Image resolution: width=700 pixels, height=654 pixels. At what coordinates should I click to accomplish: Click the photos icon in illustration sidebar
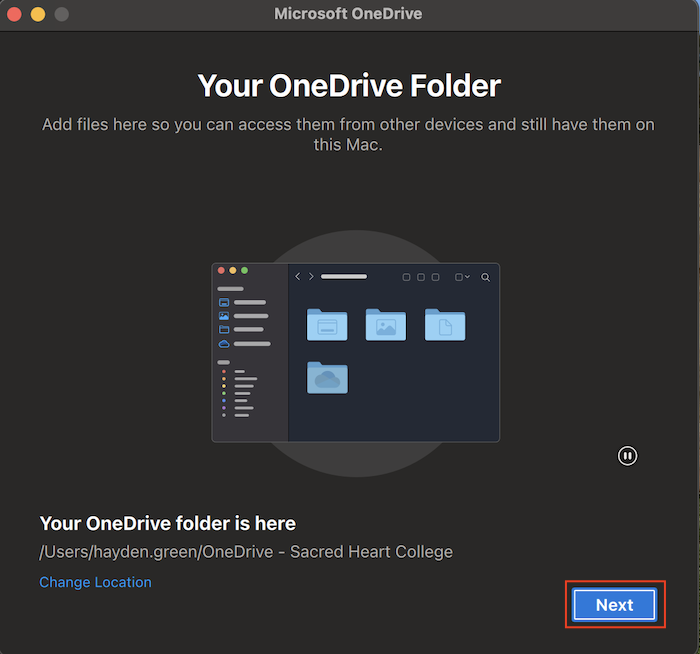(224, 315)
